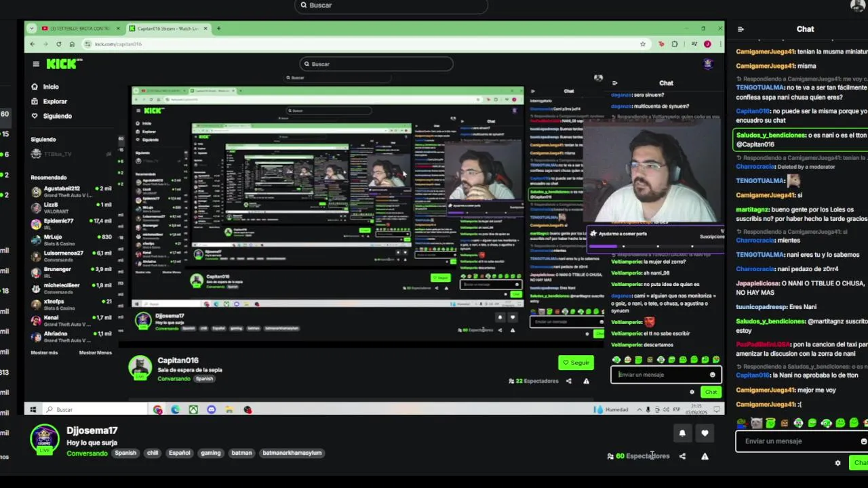Image resolution: width=868 pixels, height=488 pixels.
Task: Open chat settings gear in the outer chat
Action: (837, 463)
